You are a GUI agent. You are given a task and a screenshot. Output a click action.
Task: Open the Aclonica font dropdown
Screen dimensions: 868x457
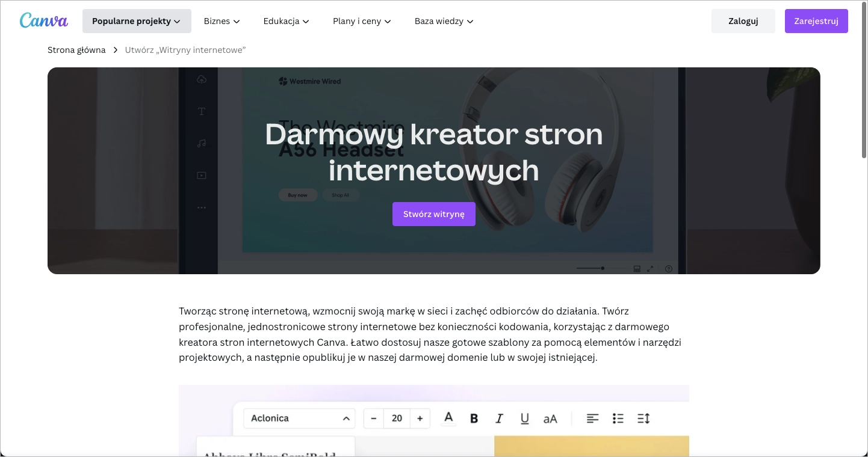[x=299, y=418]
